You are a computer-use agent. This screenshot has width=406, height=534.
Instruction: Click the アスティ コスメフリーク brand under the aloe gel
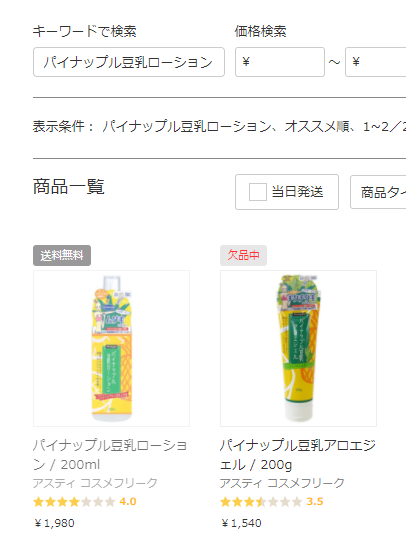[282, 483]
